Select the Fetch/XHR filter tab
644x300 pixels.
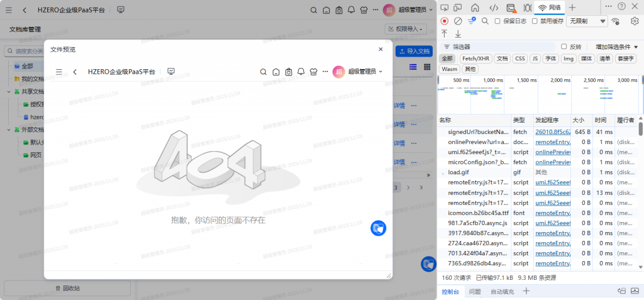(476, 58)
